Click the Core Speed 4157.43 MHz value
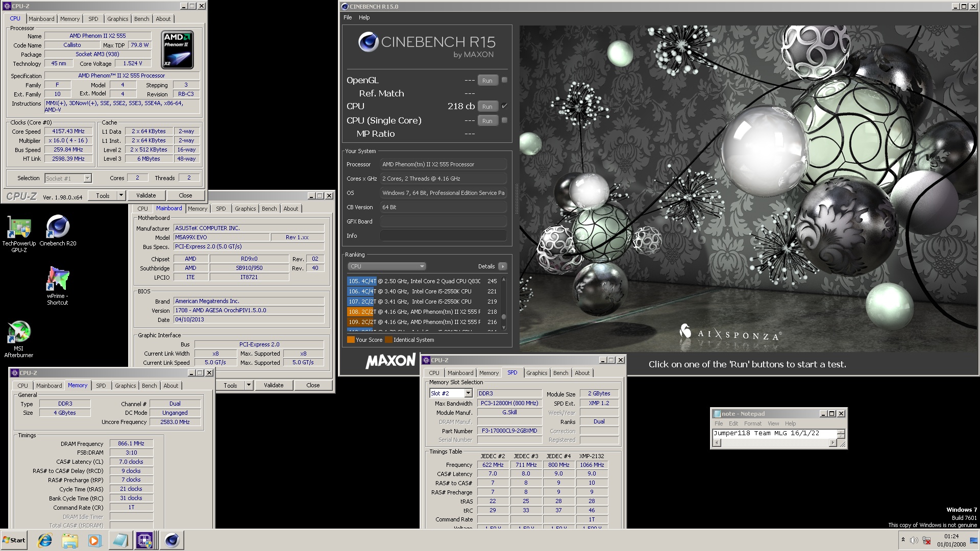The width and height of the screenshot is (980, 551). tap(69, 131)
